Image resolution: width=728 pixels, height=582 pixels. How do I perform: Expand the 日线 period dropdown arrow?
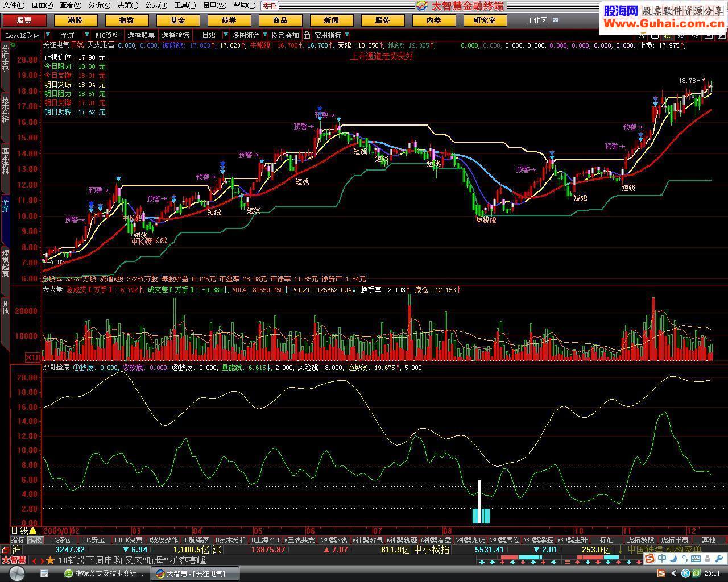[225, 35]
